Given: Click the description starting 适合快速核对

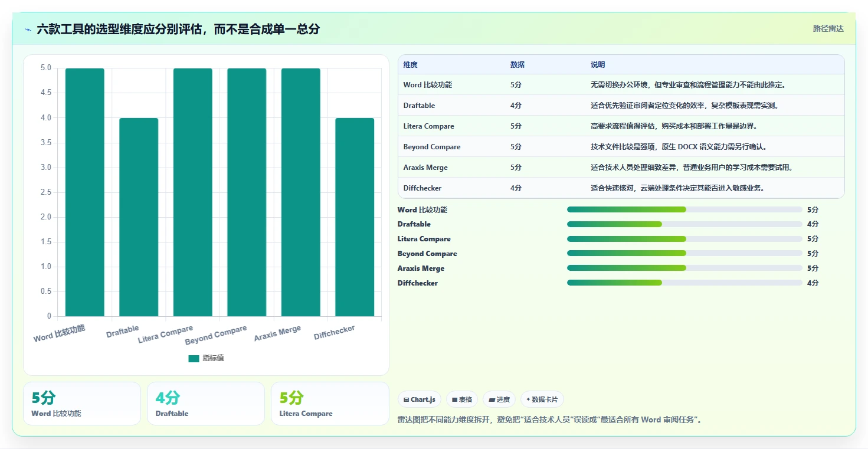Looking at the screenshot, I should click(x=678, y=188).
